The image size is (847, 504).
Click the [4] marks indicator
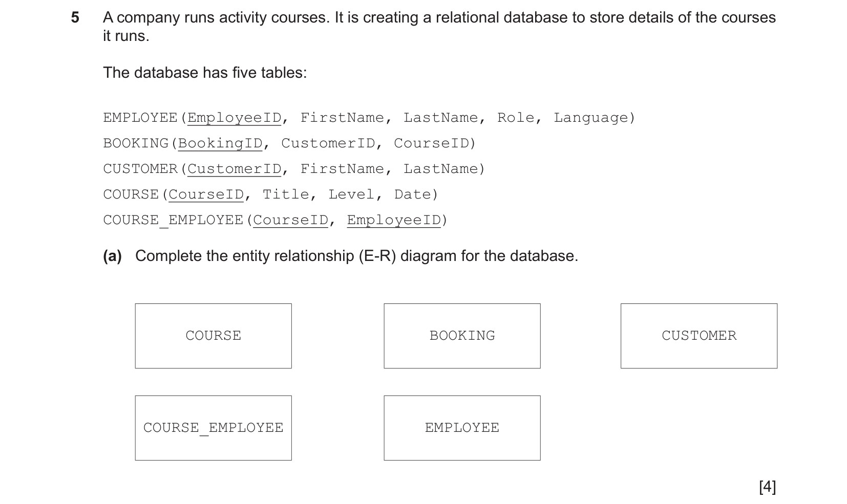(767, 487)
